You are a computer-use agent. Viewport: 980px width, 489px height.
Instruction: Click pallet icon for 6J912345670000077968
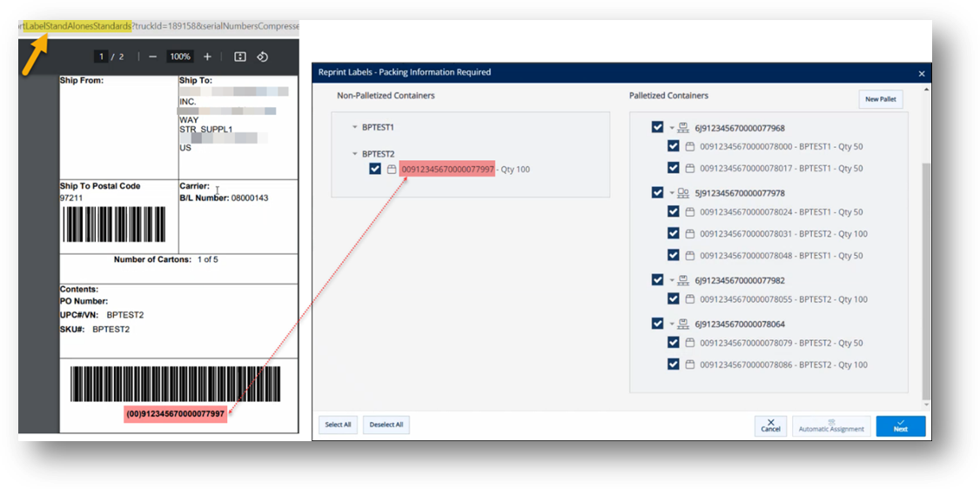[683, 128]
